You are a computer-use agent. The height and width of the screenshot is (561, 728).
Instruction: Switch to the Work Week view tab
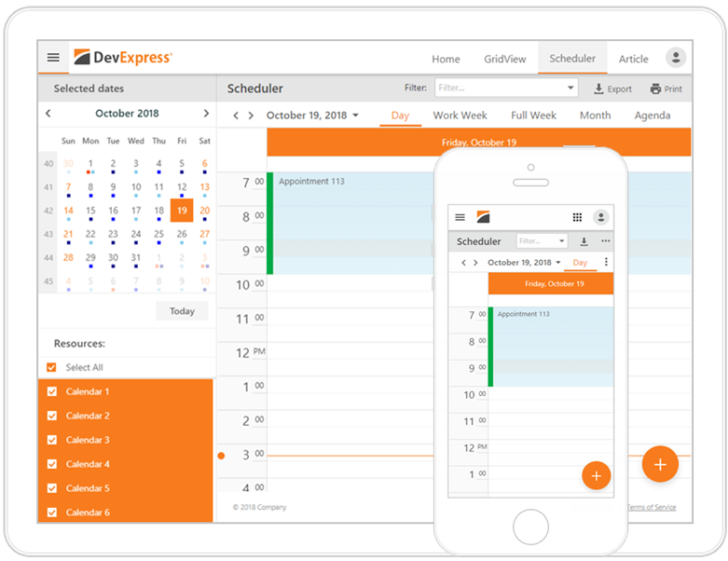(460, 116)
